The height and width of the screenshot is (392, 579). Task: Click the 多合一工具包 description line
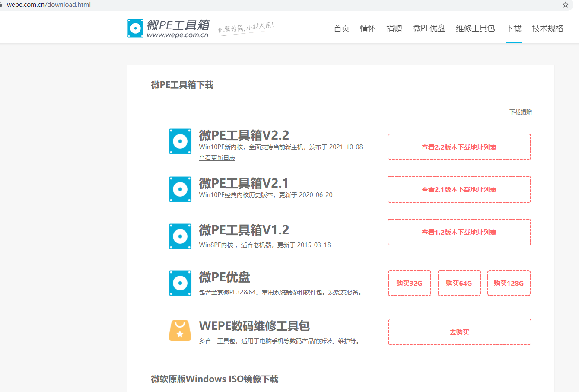280,341
